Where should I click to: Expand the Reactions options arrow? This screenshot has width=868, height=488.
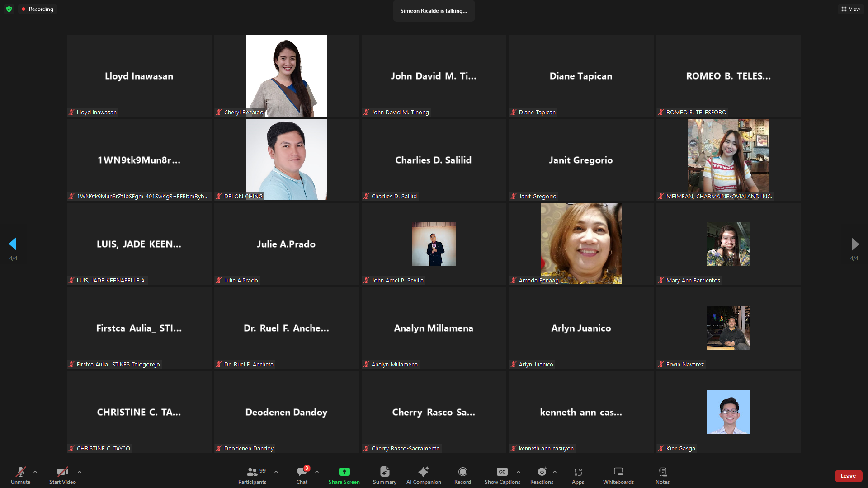tap(555, 472)
